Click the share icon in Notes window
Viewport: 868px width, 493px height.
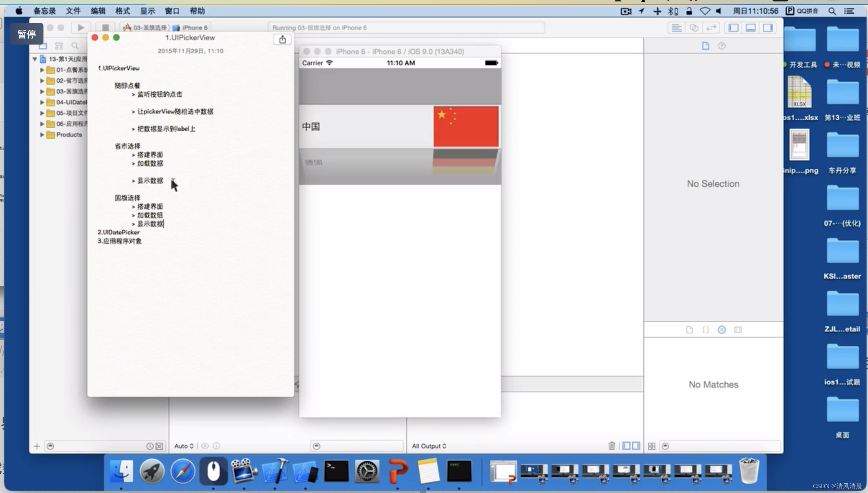282,40
